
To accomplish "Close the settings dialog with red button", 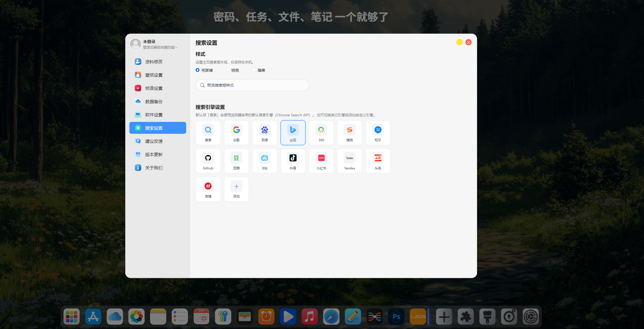I will [x=468, y=42].
